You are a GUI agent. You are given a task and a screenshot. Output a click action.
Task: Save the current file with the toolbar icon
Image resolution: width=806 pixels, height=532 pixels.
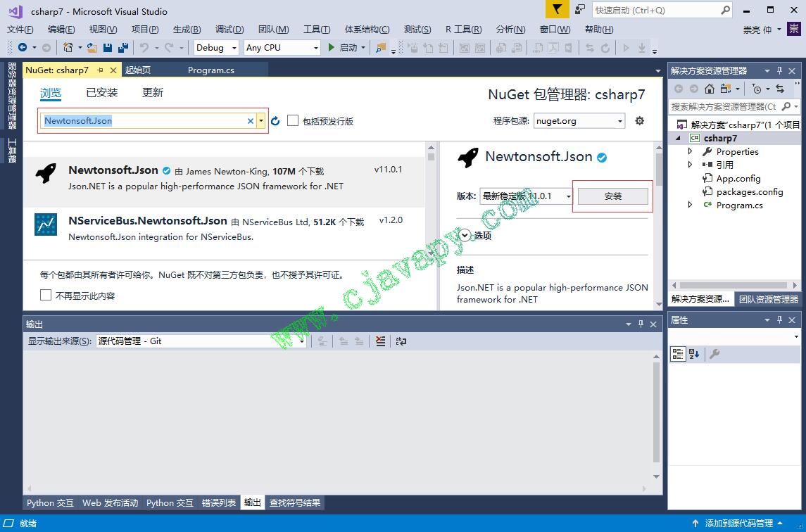pyautogui.click(x=108, y=48)
